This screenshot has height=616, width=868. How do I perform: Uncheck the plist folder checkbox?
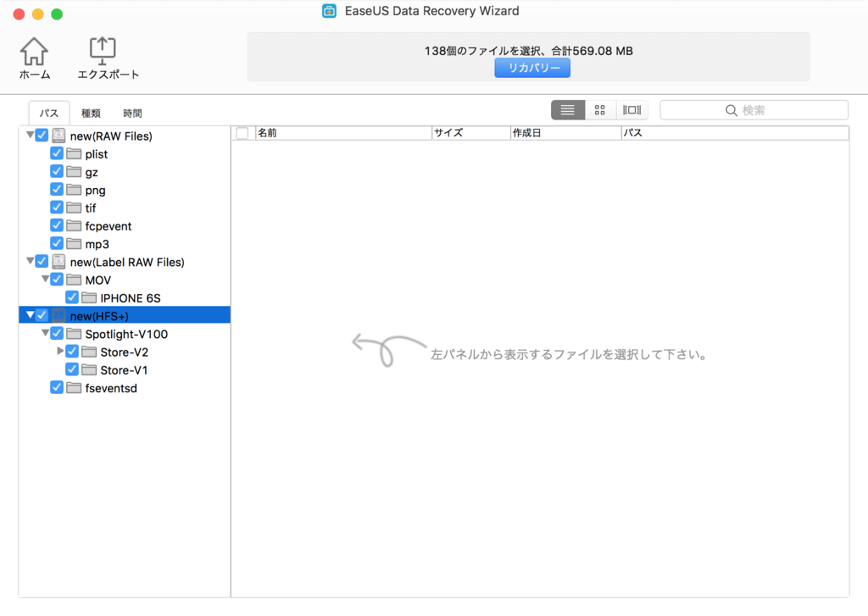(57, 153)
